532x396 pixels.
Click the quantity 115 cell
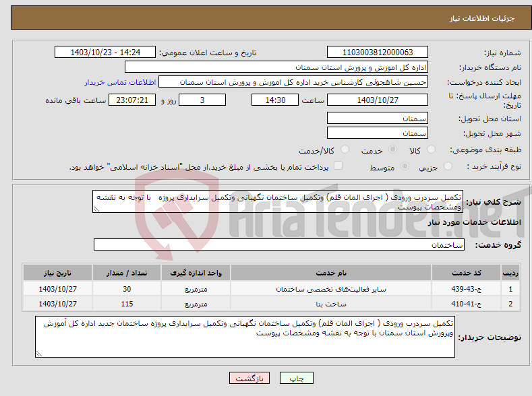tap(127, 304)
